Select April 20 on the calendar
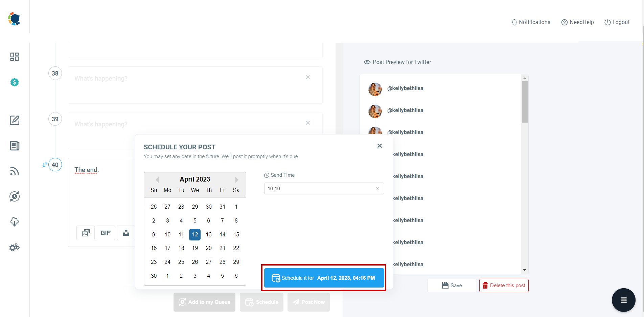Viewport: 644px width, 317px height. 208,248
